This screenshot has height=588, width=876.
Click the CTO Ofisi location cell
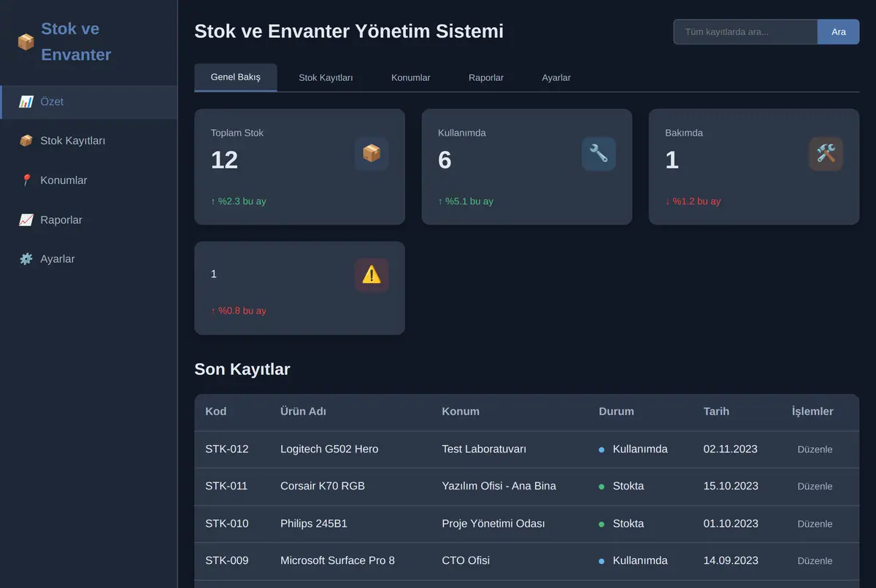click(x=466, y=561)
